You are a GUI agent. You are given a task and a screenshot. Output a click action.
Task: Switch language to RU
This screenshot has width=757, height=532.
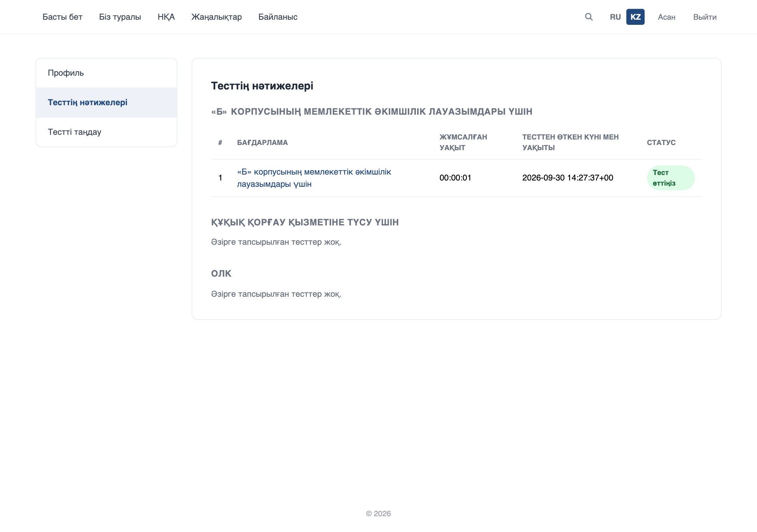pyautogui.click(x=615, y=17)
